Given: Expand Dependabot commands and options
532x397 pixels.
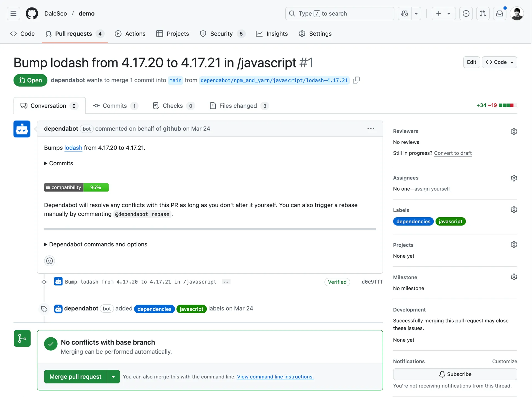Looking at the screenshot, I should (96, 244).
